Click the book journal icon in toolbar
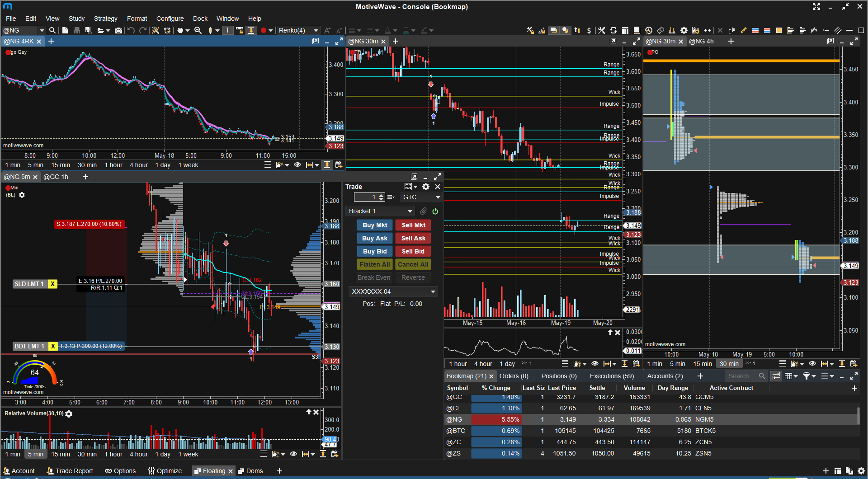Screen dimensions: 868x479 pyautogui.click(x=637, y=30)
